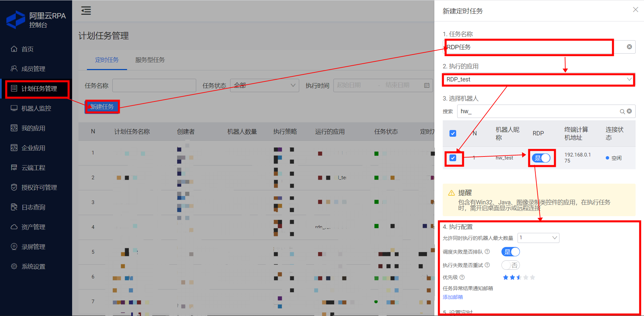Viewport: 644px width, 316px height.
Task: Click the 云端工程 sidebar icon
Action: coord(14,168)
